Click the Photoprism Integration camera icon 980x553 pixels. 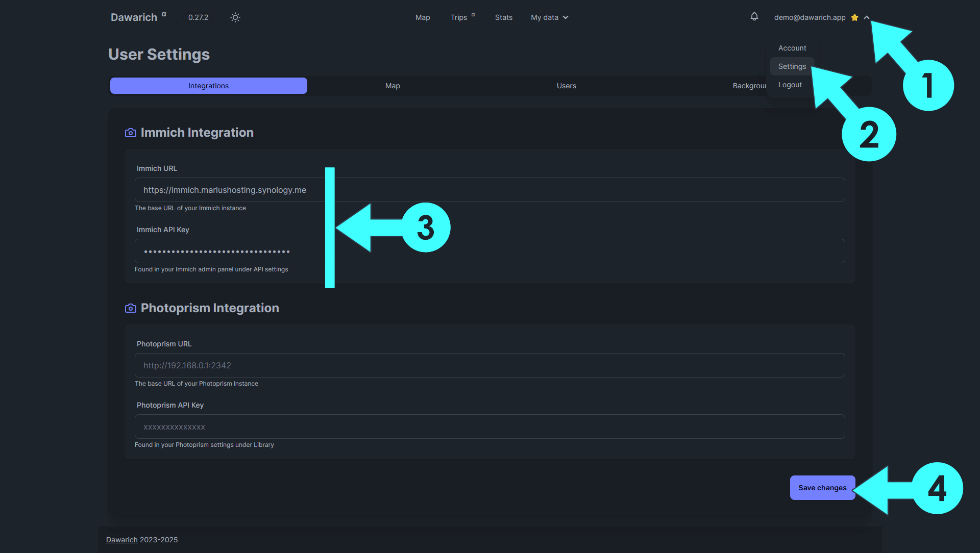pos(131,308)
